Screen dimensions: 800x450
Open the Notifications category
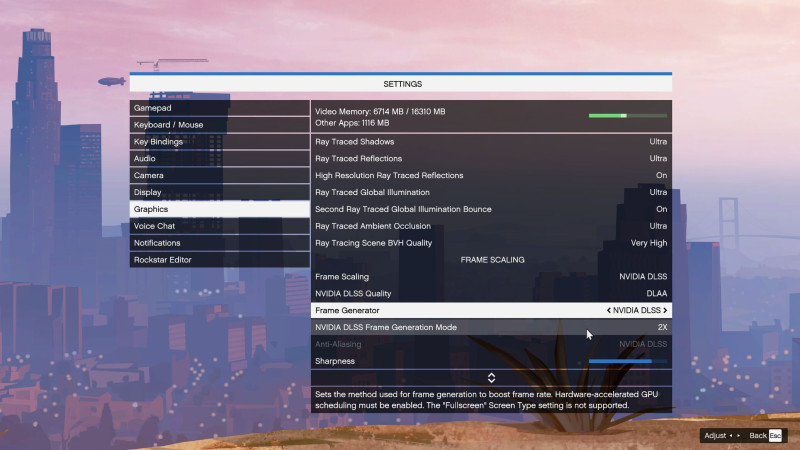click(219, 243)
